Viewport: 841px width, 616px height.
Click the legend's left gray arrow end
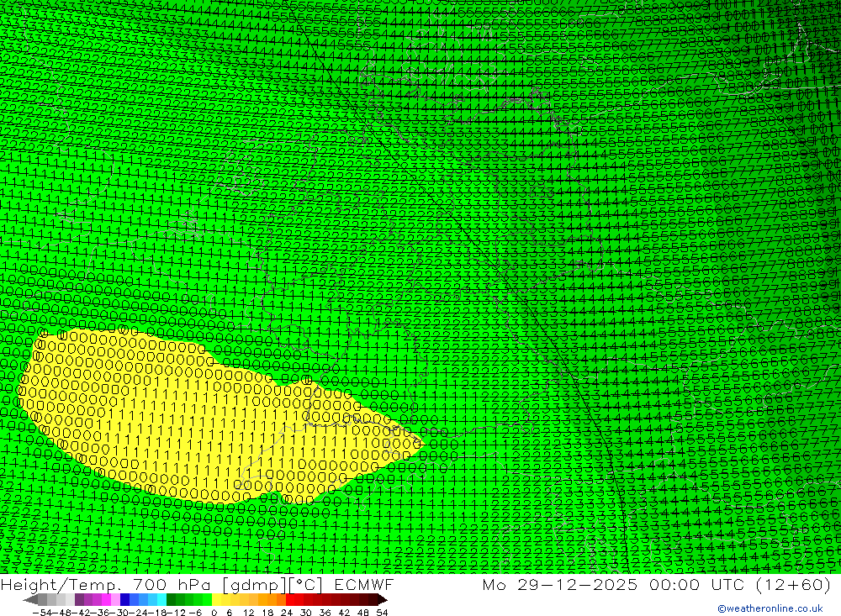coord(30,599)
